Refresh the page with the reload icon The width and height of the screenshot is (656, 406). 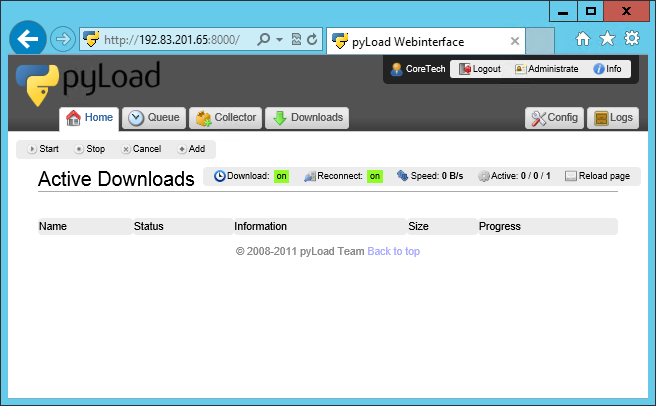pyautogui.click(x=312, y=39)
